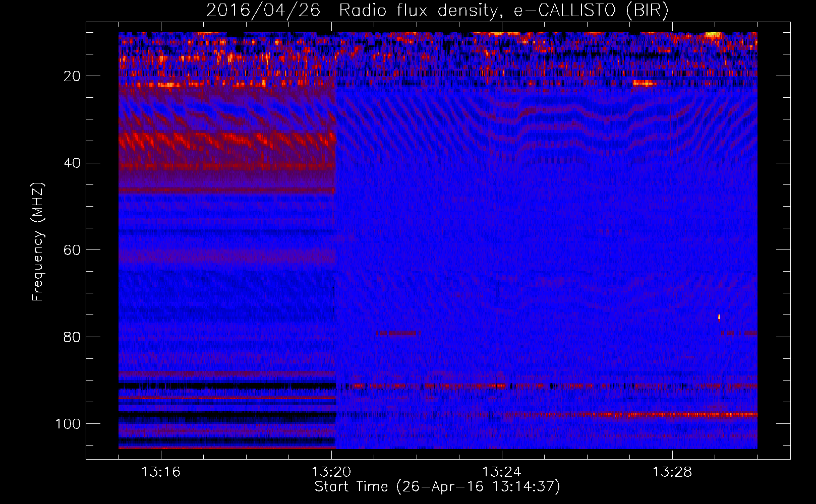Image resolution: width=816 pixels, height=504 pixels.
Task: Click the "60" frequency tick label
Action: [73, 250]
